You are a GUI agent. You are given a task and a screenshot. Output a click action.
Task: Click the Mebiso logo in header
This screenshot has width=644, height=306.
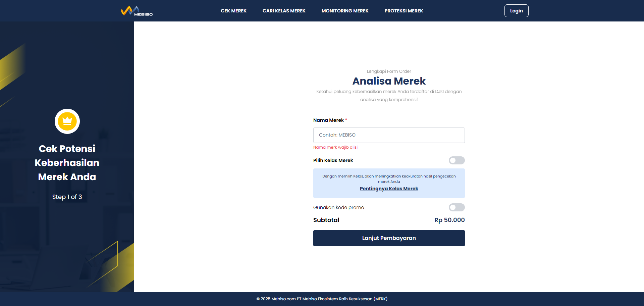coord(137,11)
